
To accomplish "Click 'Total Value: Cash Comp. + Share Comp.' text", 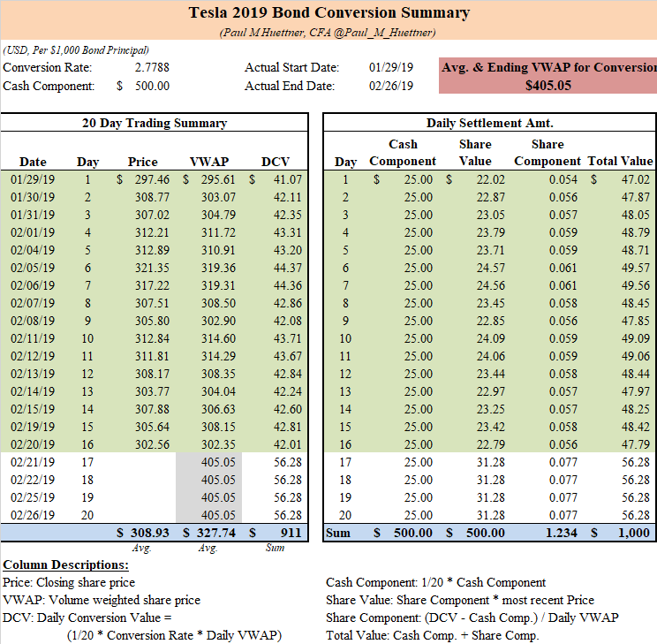I will (x=433, y=635).
